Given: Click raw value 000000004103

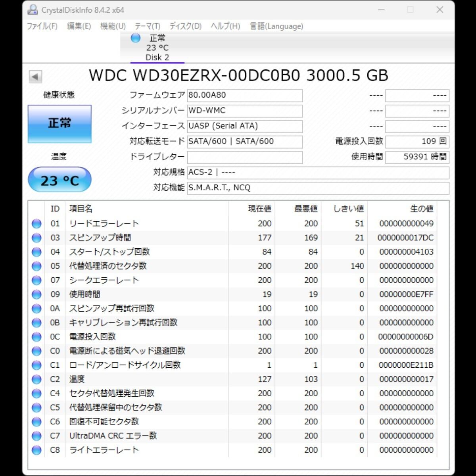Looking at the screenshot, I should [x=406, y=252].
